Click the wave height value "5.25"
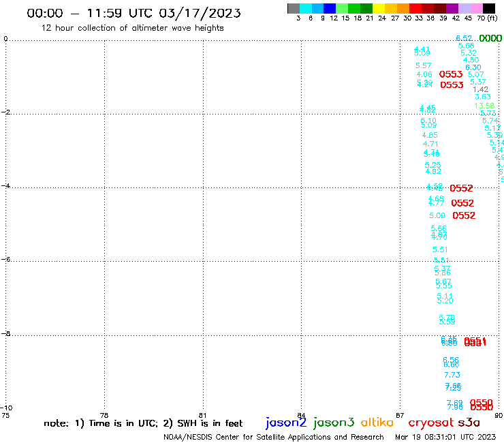The image size is (504, 443). pyautogui.click(x=432, y=165)
